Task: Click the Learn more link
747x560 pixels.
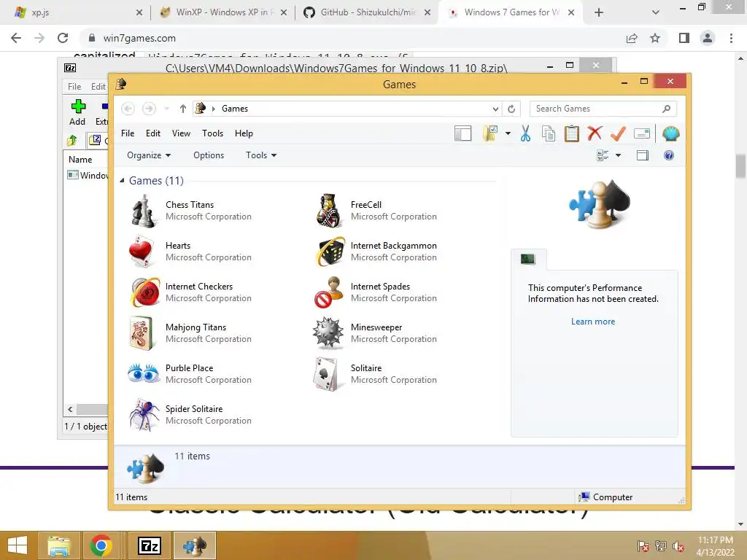Action: (593, 322)
